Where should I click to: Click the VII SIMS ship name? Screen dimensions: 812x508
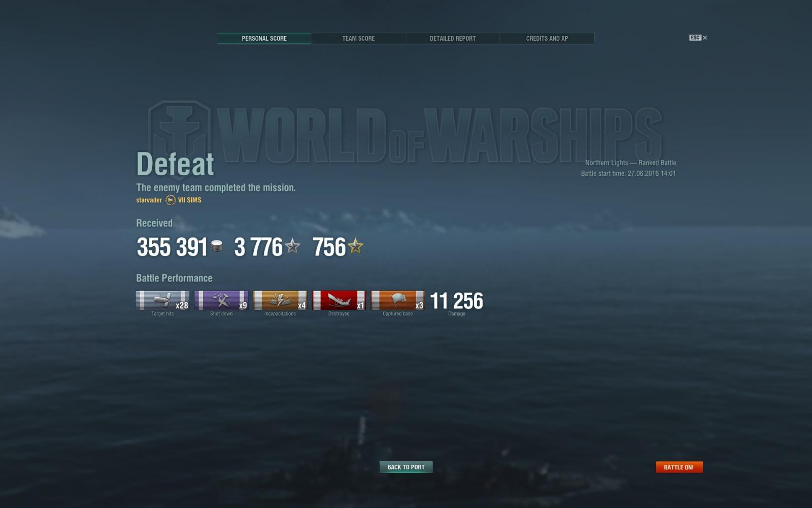[x=189, y=200]
